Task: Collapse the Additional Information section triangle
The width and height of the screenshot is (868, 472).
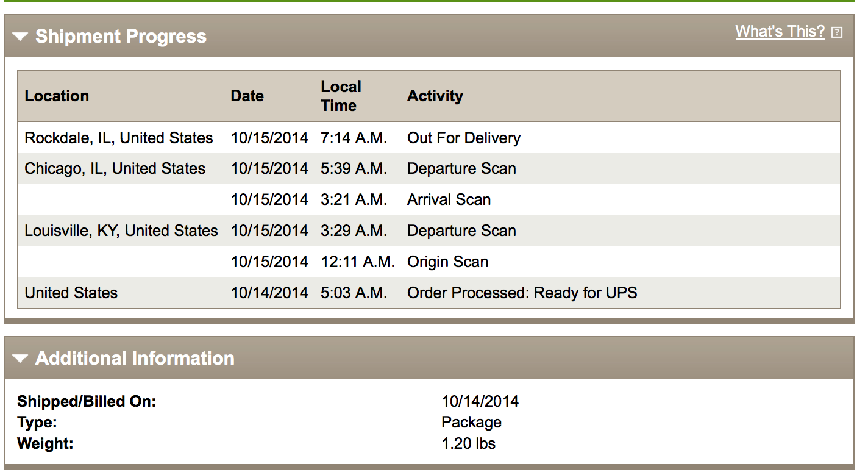Action: (x=20, y=359)
